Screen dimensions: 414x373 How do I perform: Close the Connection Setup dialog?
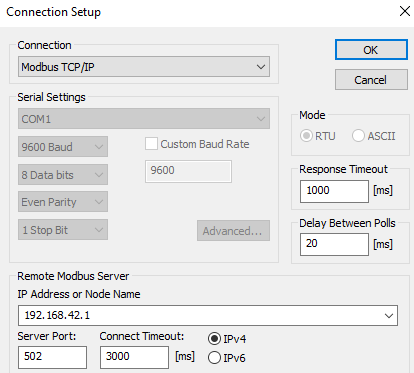405,11
